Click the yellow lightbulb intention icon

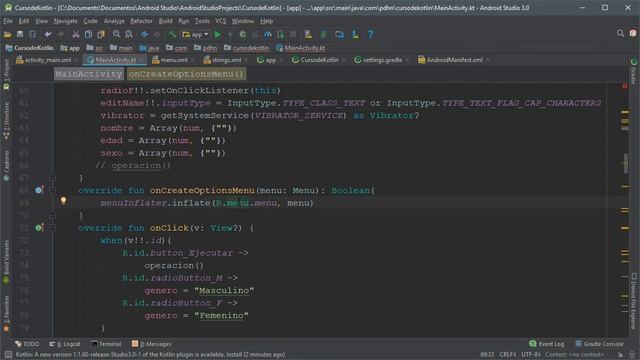point(63,200)
